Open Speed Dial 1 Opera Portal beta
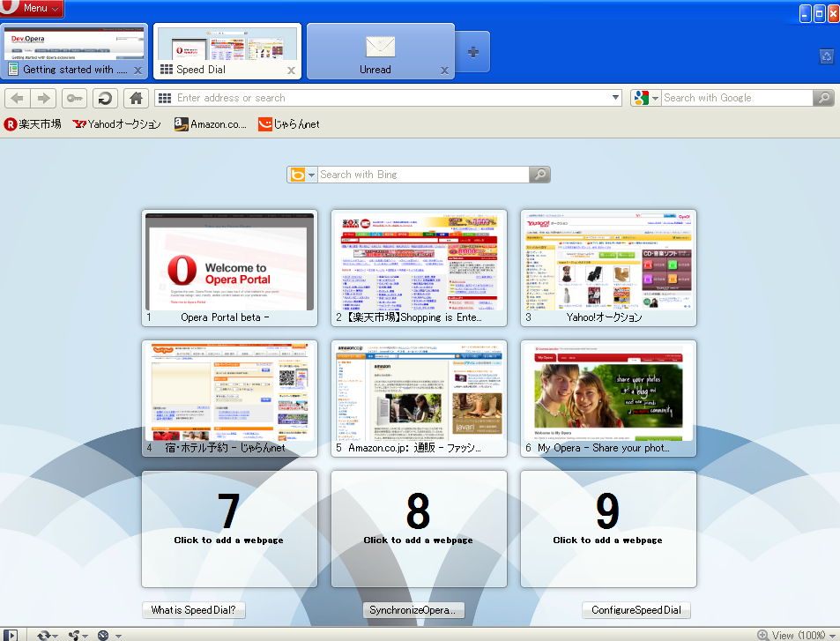Viewport: 840px width, 641px height. pyautogui.click(x=230, y=268)
